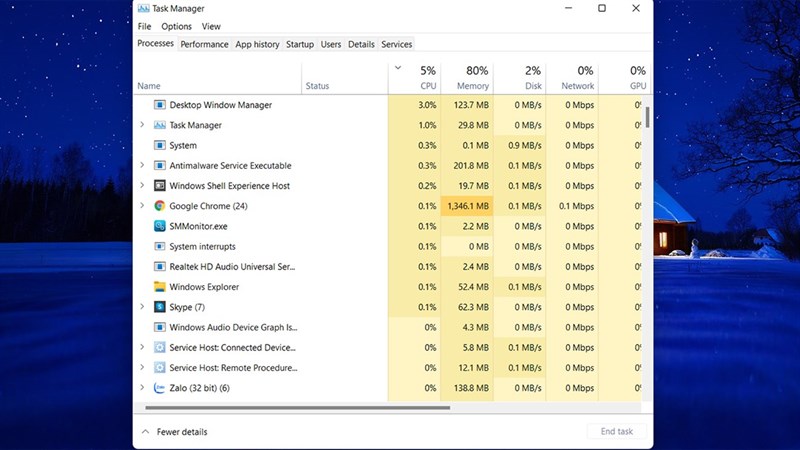The width and height of the screenshot is (800, 450).
Task: Expand the Google Chrome process group
Action: point(142,206)
